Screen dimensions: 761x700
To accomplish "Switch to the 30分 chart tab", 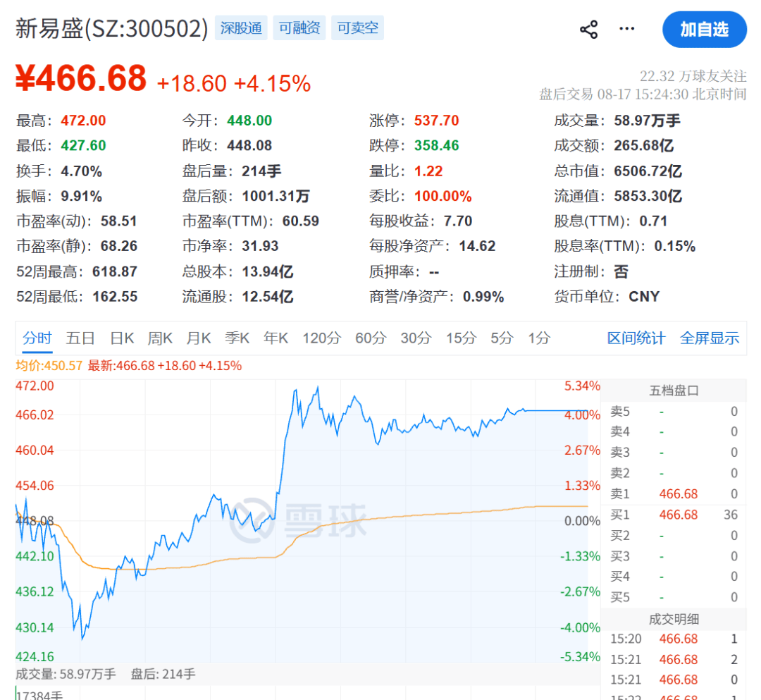I will tap(416, 338).
